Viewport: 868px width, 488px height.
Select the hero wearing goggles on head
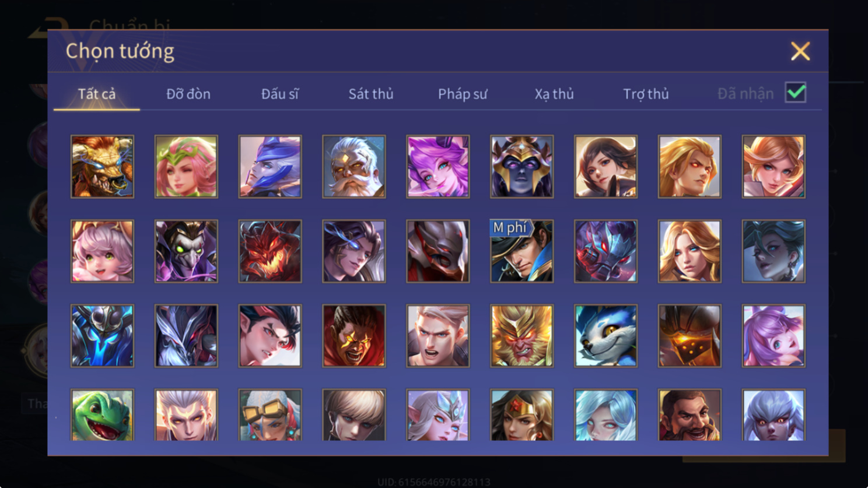pos(270,415)
